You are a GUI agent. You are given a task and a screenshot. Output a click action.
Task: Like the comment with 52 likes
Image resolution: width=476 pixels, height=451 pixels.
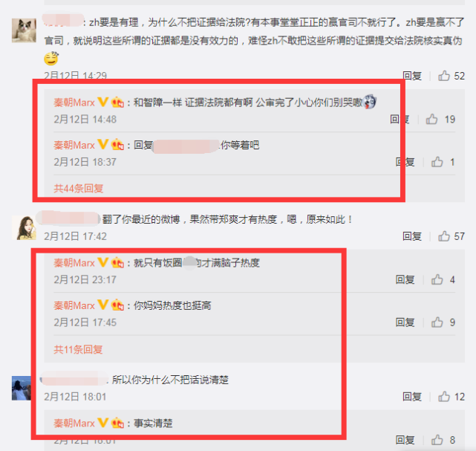(x=444, y=76)
